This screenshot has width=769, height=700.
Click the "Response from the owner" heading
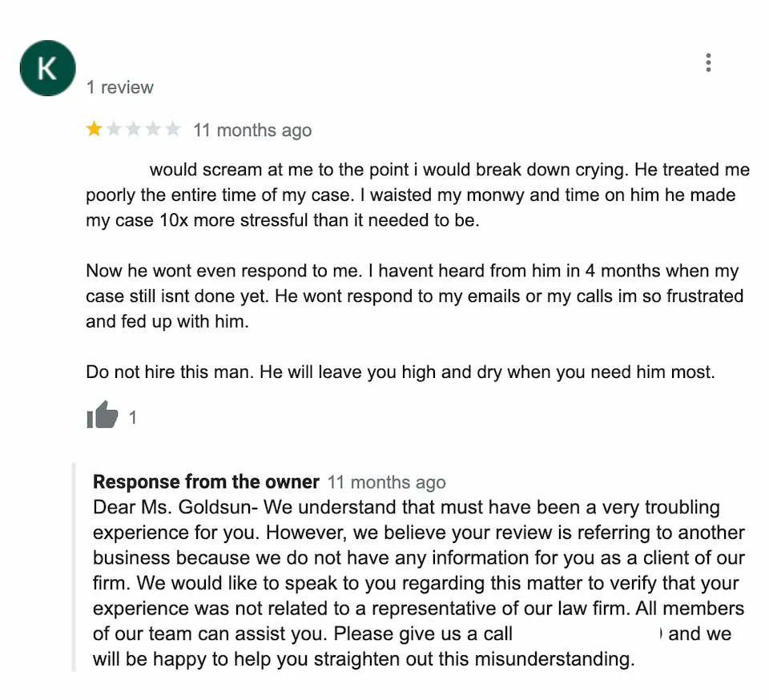(206, 481)
